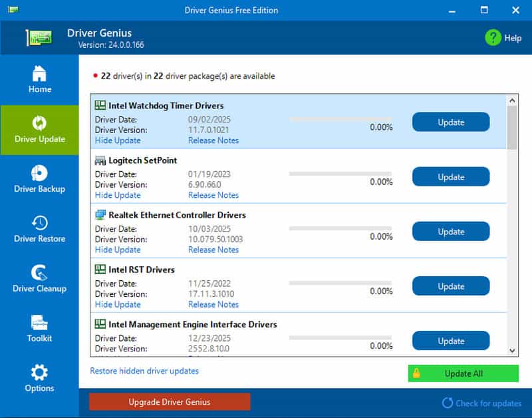Click Restore hidden driver updates link
Image resolution: width=532 pixels, height=418 pixels.
[x=144, y=371]
